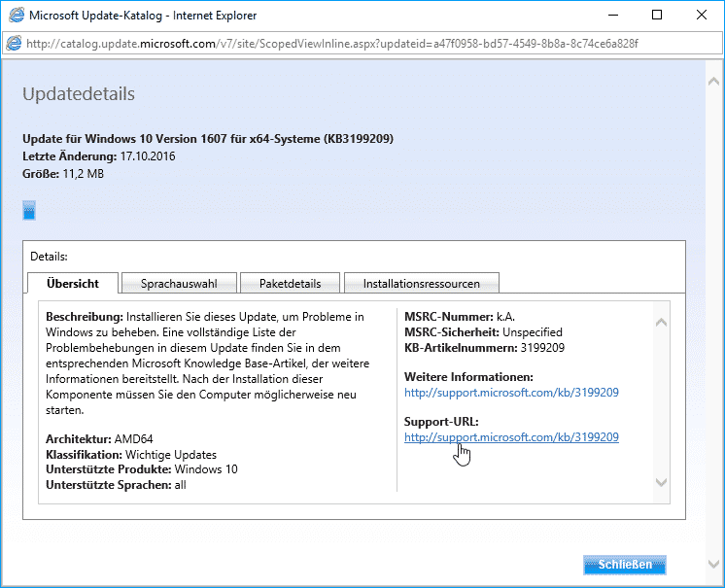Switch to the Sprachauswahl tab
Viewport: 725px width, 588px height.
pyautogui.click(x=179, y=284)
